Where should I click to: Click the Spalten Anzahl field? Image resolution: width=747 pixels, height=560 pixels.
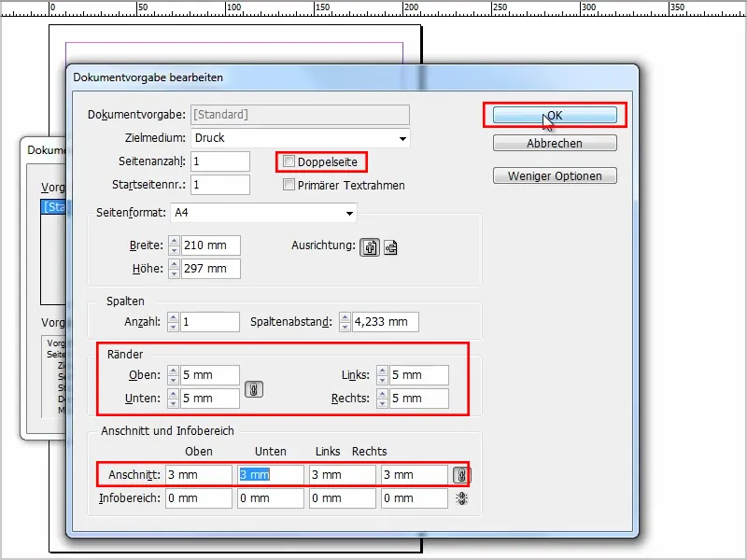pyautogui.click(x=209, y=322)
